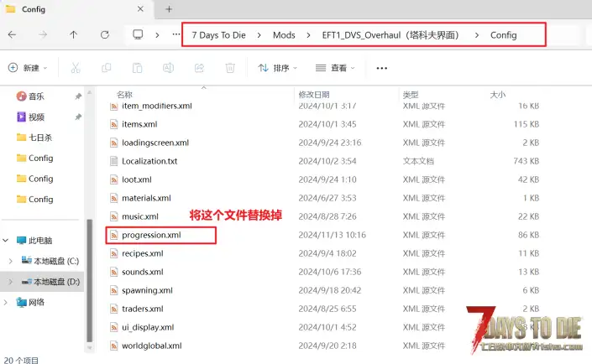
Task: Unpin 音乐 using its pin icon
Action: click(x=78, y=96)
